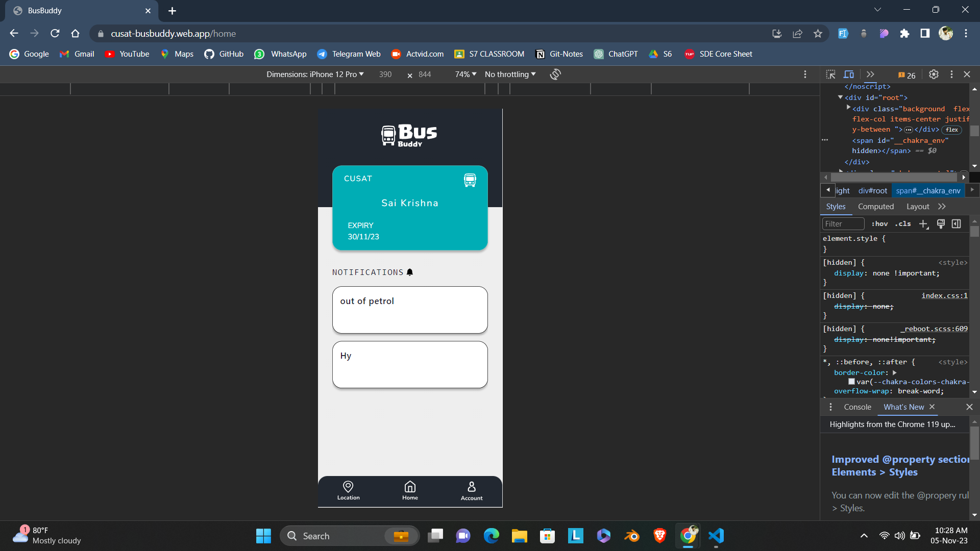Select the Location icon in BusBuddy navbar
The height and width of the screenshot is (551, 980).
click(348, 491)
